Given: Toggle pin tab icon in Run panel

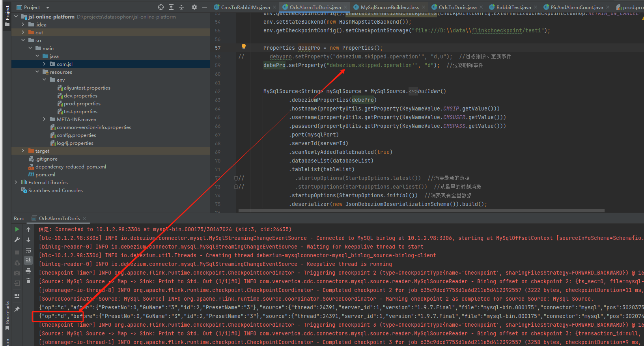Looking at the screenshot, I should click(x=17, y=309).
